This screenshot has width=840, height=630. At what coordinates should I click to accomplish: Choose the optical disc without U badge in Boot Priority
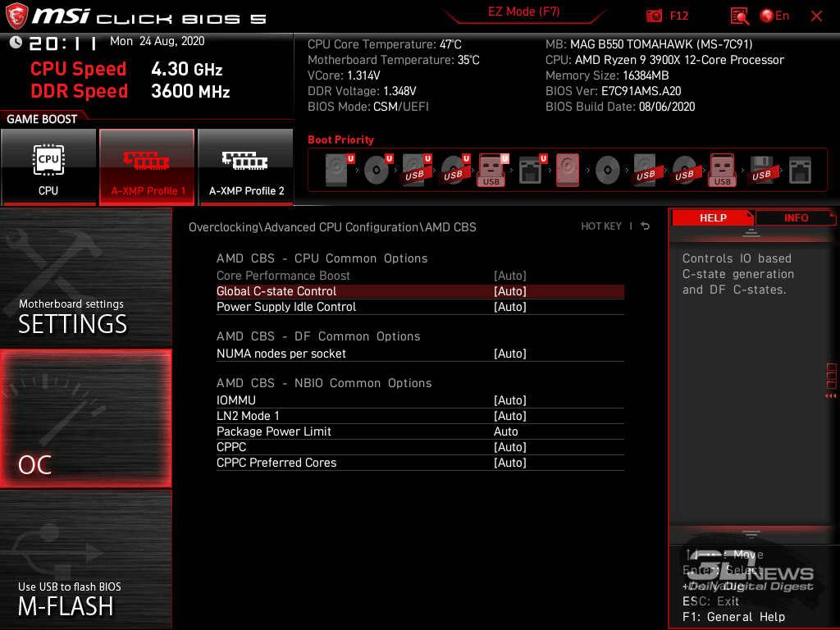pyautogui.click(x=608, y=171)
